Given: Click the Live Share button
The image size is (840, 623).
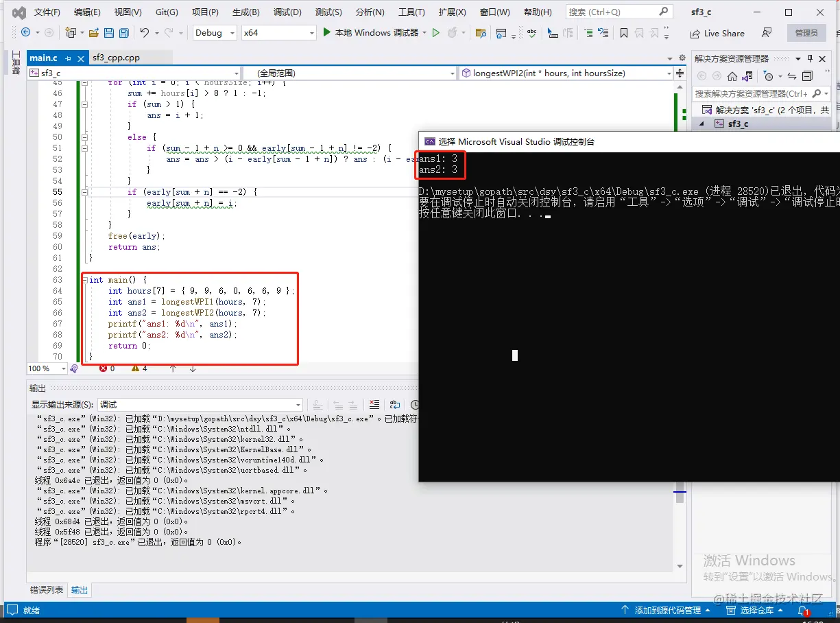Looking at the screenshot, I should 717,33.
